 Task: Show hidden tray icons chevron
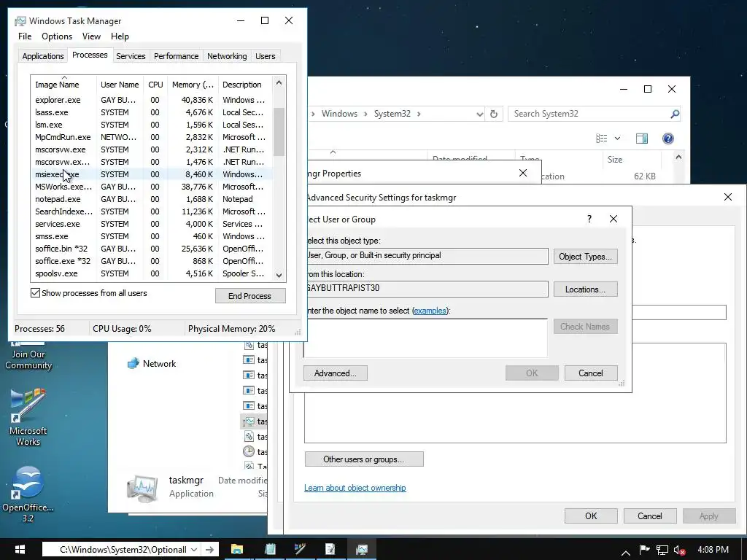pos(626,553)
